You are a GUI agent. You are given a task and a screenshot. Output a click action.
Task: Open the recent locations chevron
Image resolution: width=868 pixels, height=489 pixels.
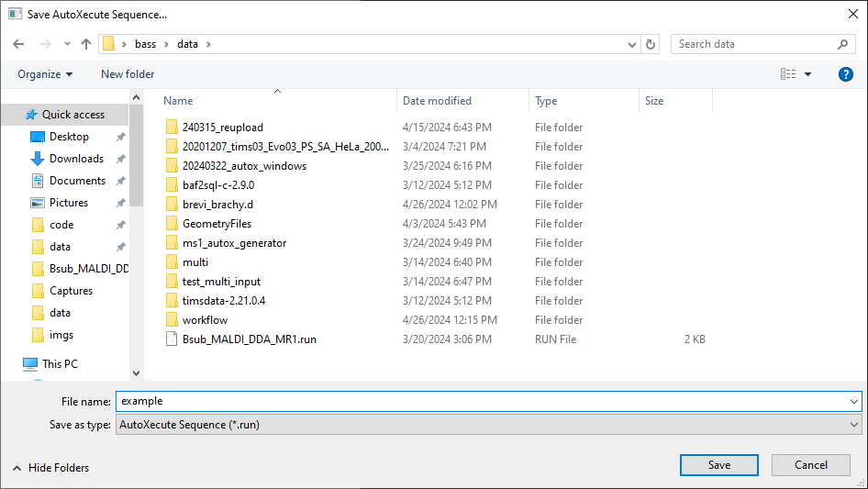[x=67, y=44]
